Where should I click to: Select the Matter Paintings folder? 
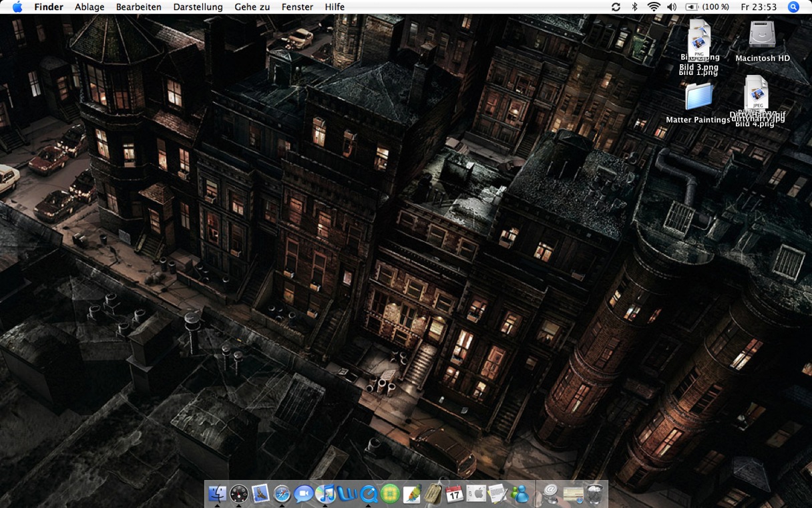click(698, 96)
